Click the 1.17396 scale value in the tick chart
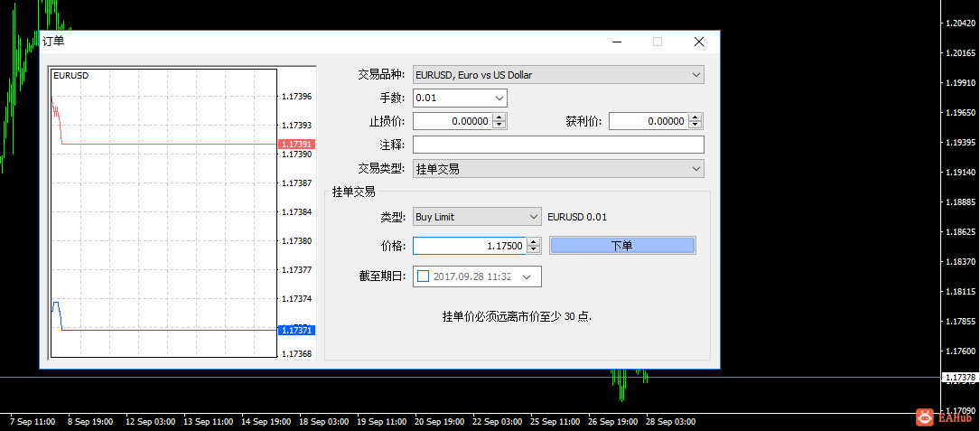 pos(297,97)
